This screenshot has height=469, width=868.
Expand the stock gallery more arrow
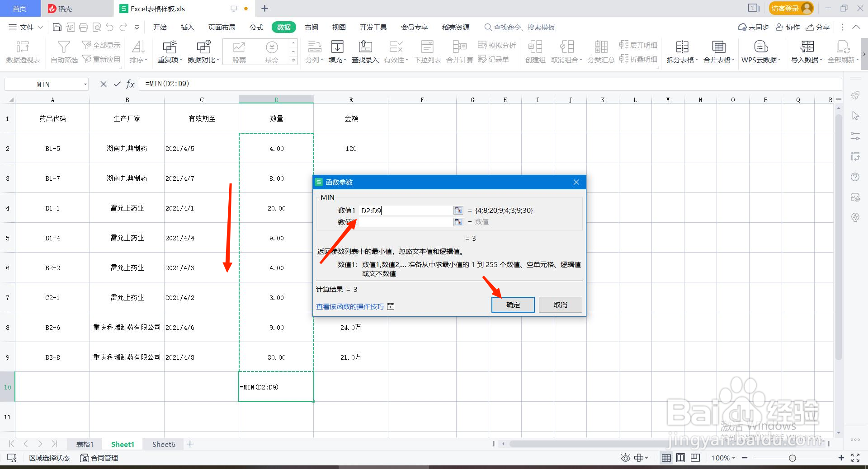point(293,60)
